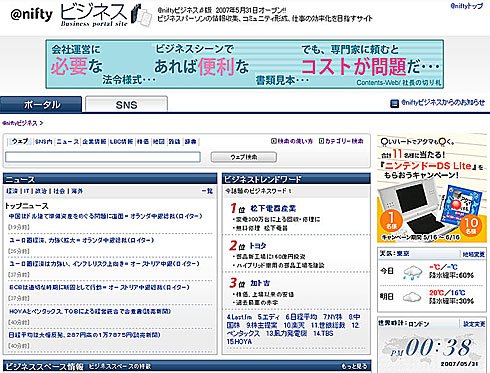Click tomorrow's cloudy weather icon

[412, 296]
